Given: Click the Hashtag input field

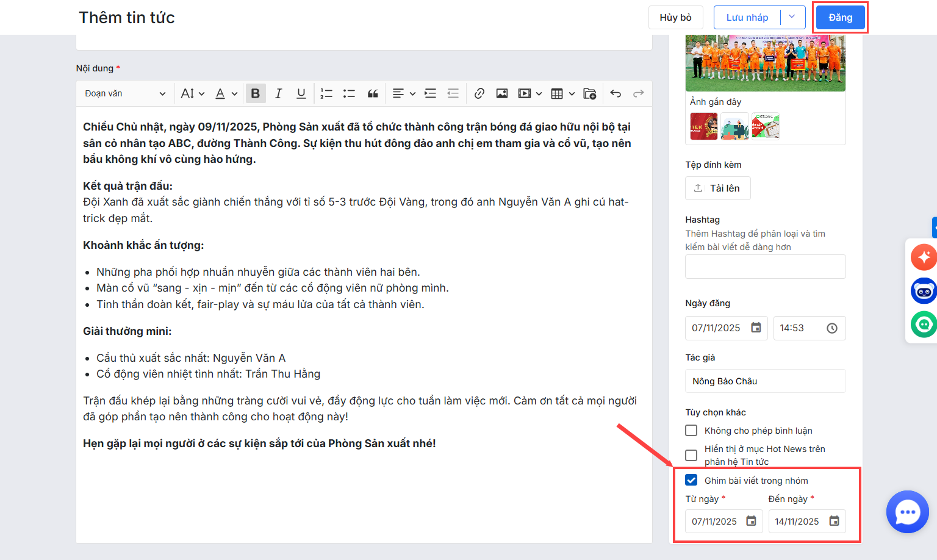Looking at the screenshot, I should [x=765, y=267].
